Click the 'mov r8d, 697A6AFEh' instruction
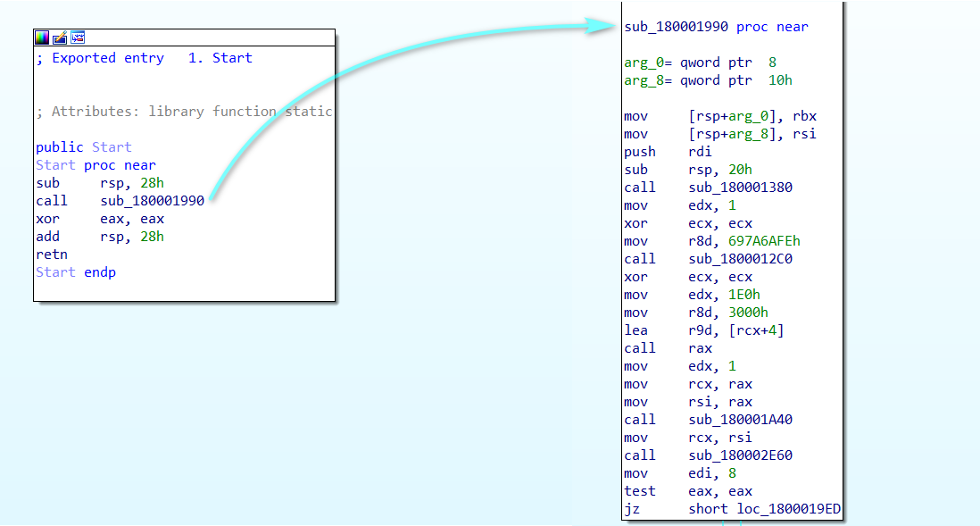The width and height of the screenshot is (980, 526). (x=712, y=241)
